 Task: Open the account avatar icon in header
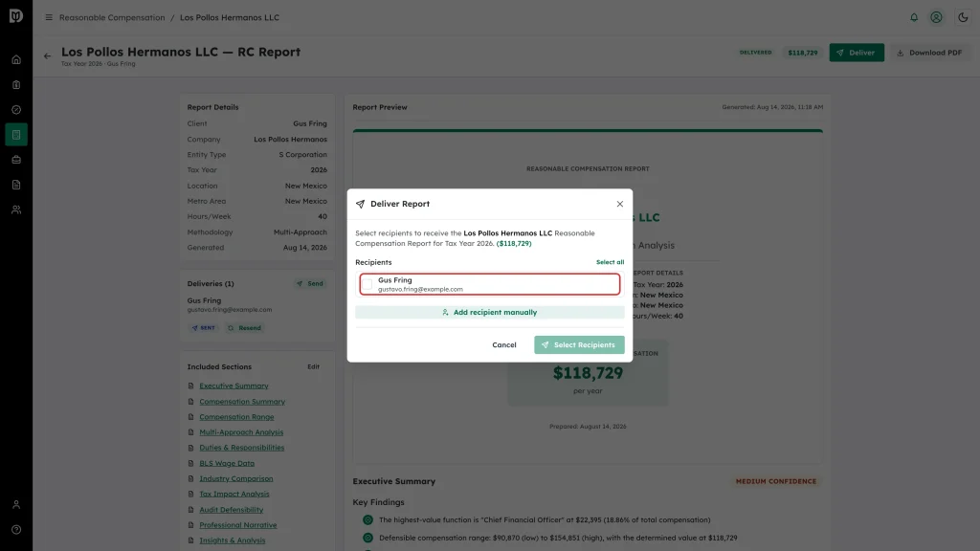[936, 17]
